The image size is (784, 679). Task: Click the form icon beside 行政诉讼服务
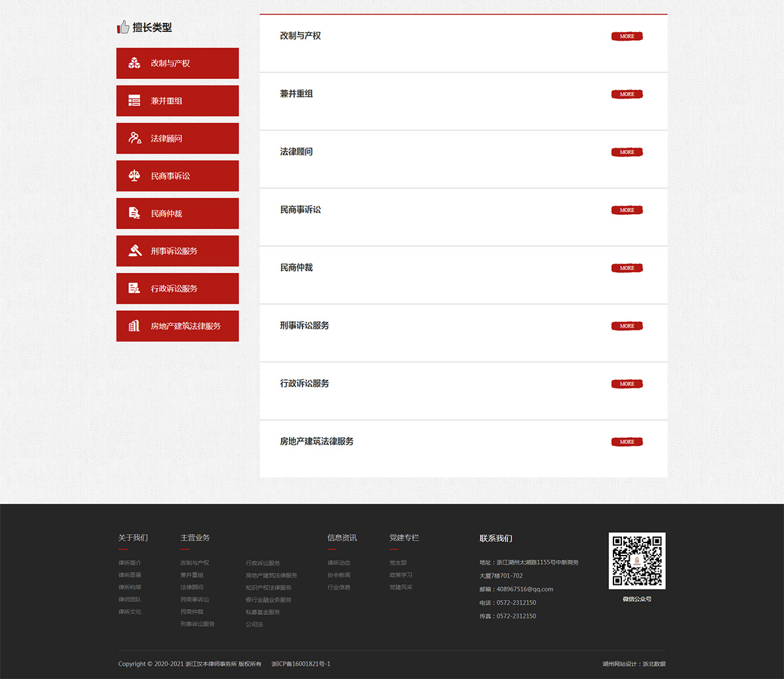tap(135, 289)
